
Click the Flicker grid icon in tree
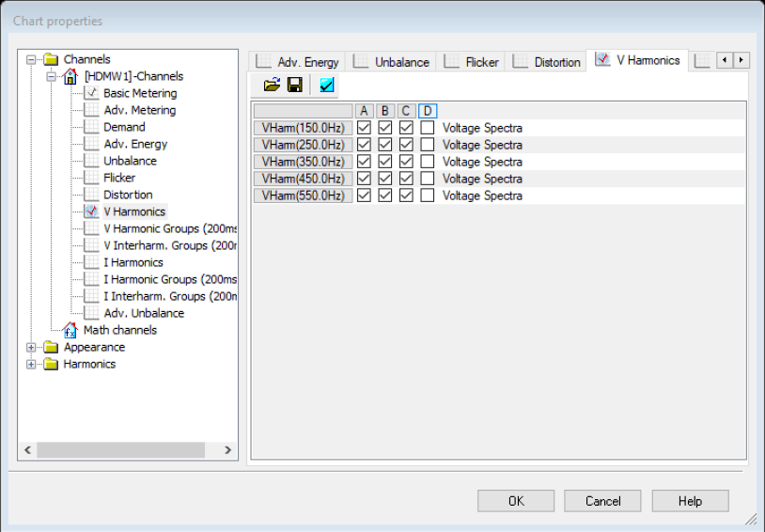click(x=91, y=178)
